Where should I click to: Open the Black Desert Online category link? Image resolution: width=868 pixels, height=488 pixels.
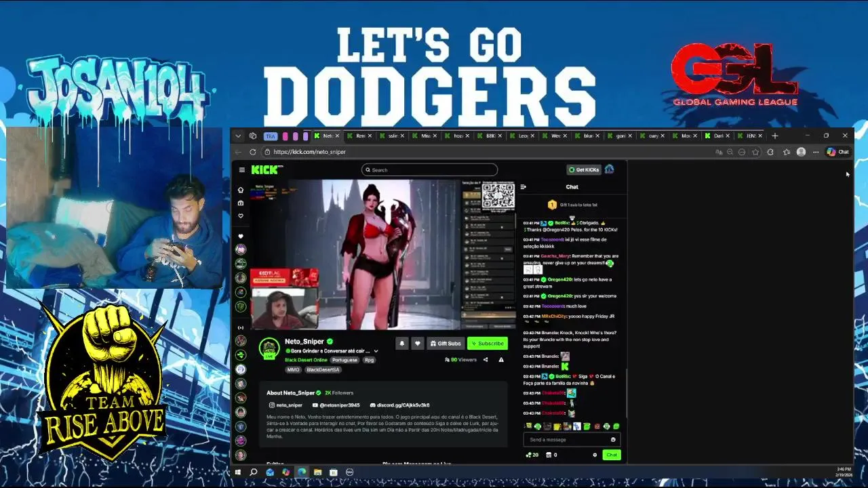[306, 360]
